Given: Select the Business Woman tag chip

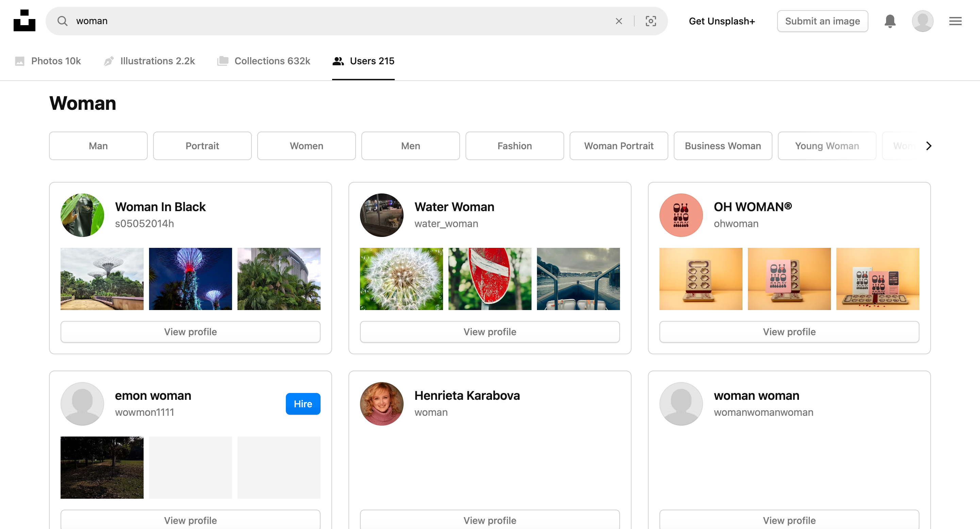Looking at the screenshot, I should (723, 146).
